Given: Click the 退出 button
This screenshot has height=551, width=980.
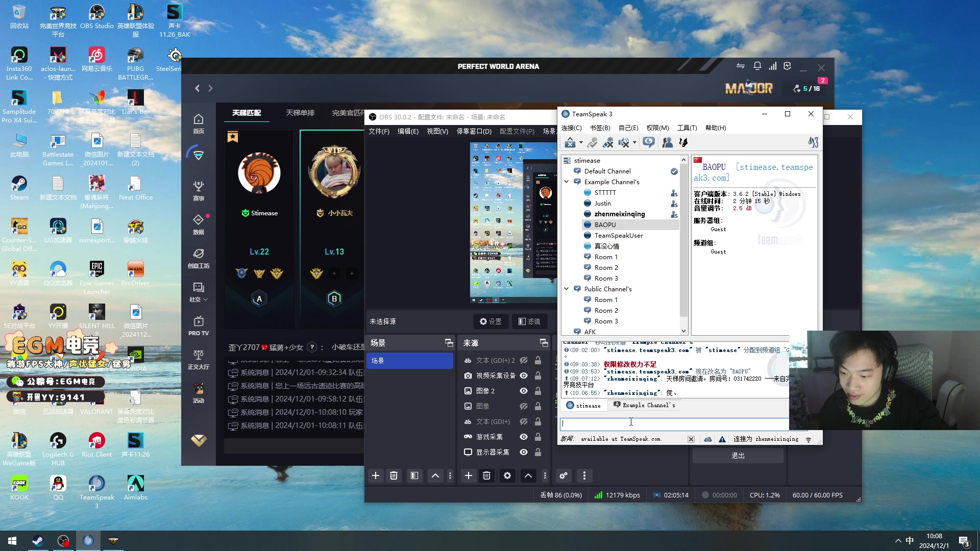Looking at the screenshot, I should 738,456.
